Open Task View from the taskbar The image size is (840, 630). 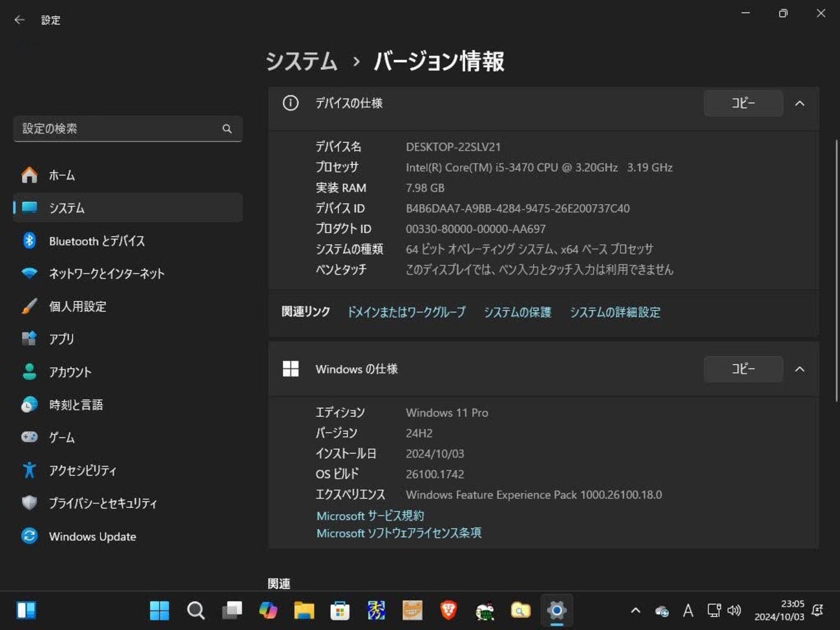(232, 611)
